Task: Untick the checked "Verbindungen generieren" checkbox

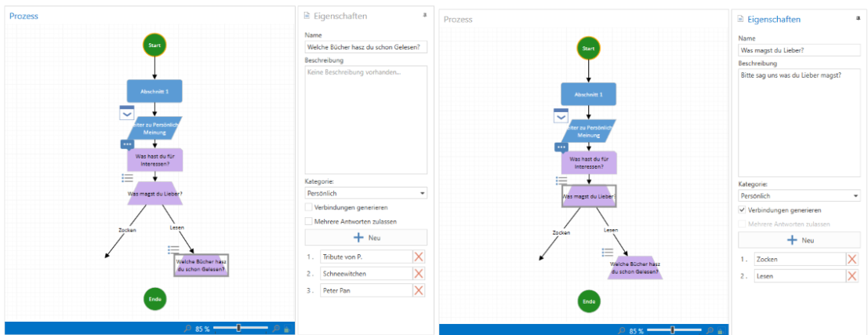Action: click(743, 210)
